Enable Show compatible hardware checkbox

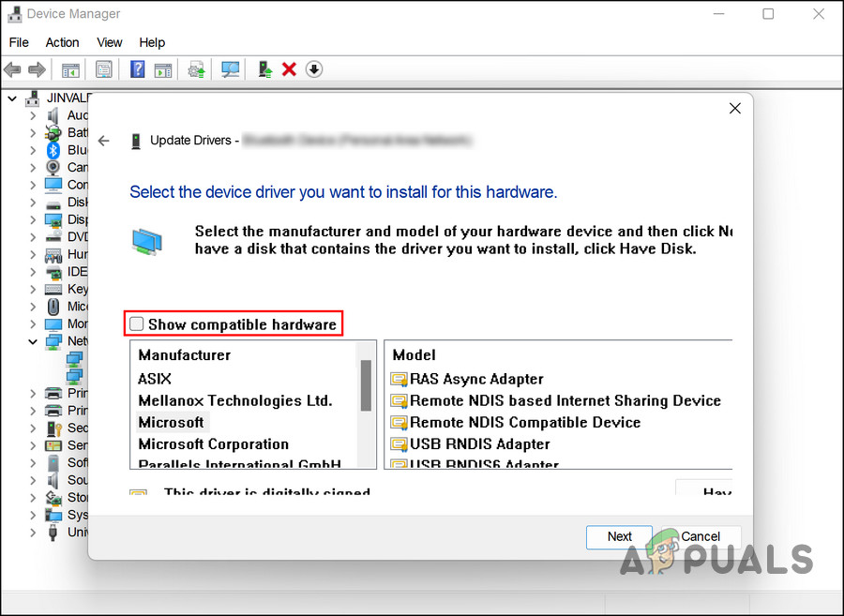pos(136,323)
